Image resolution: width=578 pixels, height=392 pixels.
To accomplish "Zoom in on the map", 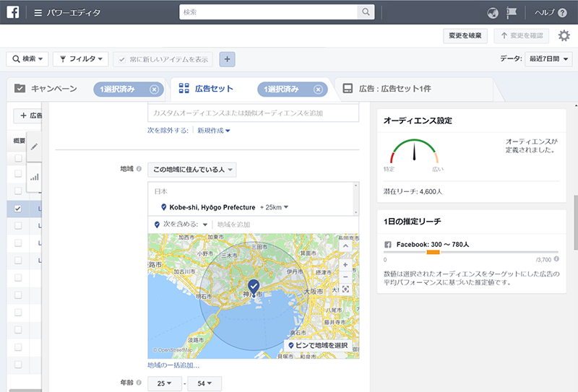I will tap(345, 264).
